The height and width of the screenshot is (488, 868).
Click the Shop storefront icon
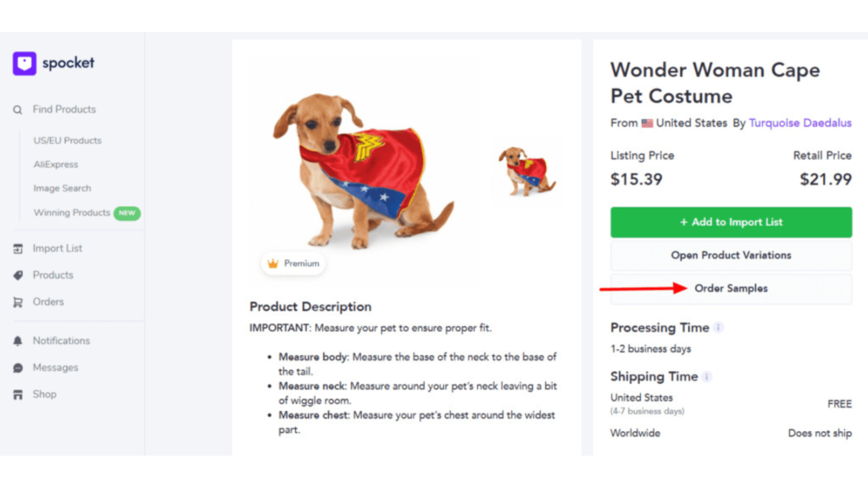[18, 395]
